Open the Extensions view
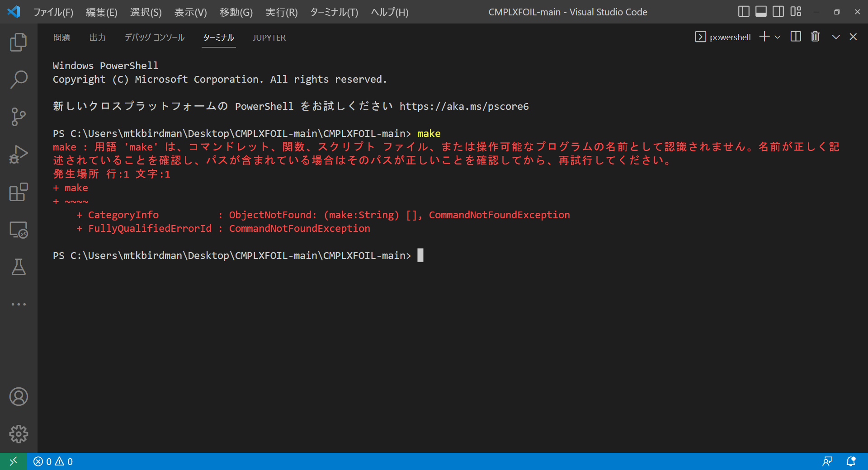 19,192
